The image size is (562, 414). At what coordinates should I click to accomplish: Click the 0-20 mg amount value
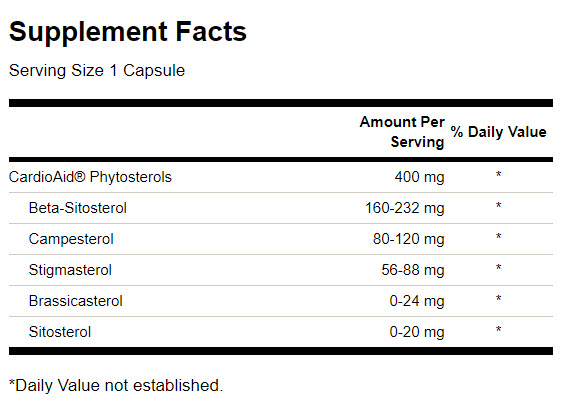pyautogui.click(x=417, y=332)
